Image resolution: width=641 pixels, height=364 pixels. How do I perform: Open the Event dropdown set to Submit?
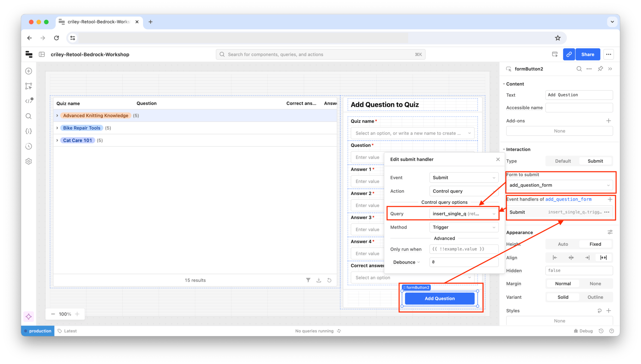coord(464,178)
